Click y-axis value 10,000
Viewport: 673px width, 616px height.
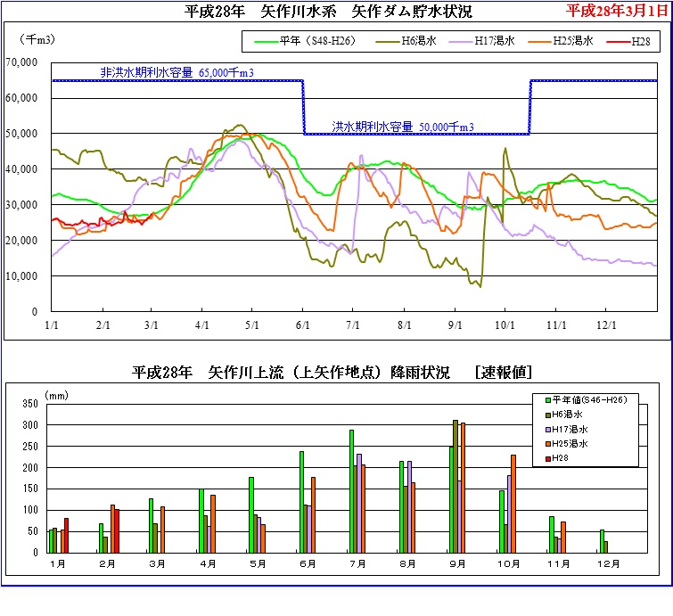click(21, 276)
